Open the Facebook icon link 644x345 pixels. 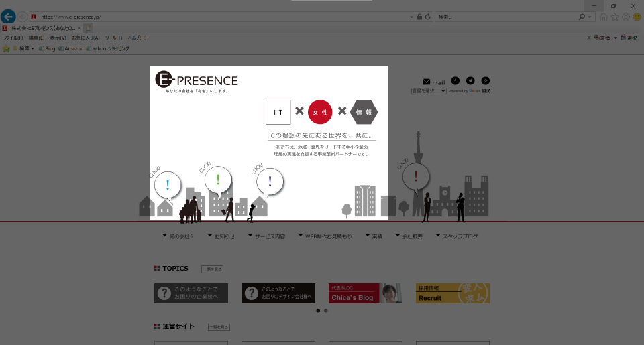[455, 81]
